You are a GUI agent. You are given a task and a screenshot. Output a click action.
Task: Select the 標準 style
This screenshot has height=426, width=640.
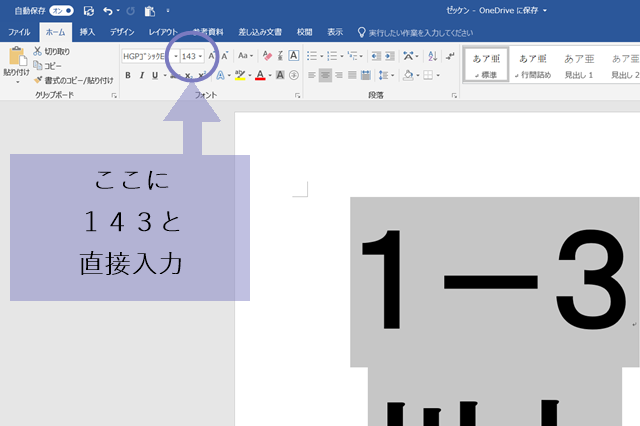click(486, 65)
